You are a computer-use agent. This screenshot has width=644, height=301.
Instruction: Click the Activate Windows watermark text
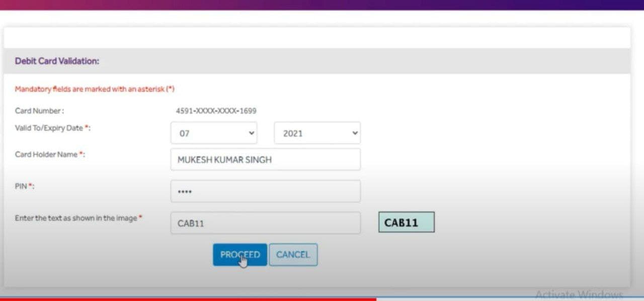(x=579, y=294)
